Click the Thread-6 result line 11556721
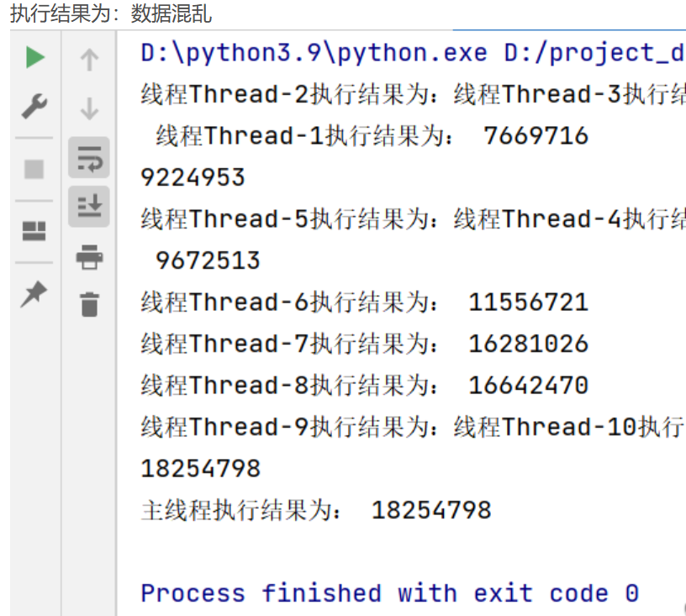Screen dimensions: 686x616 tap(364, 303)
